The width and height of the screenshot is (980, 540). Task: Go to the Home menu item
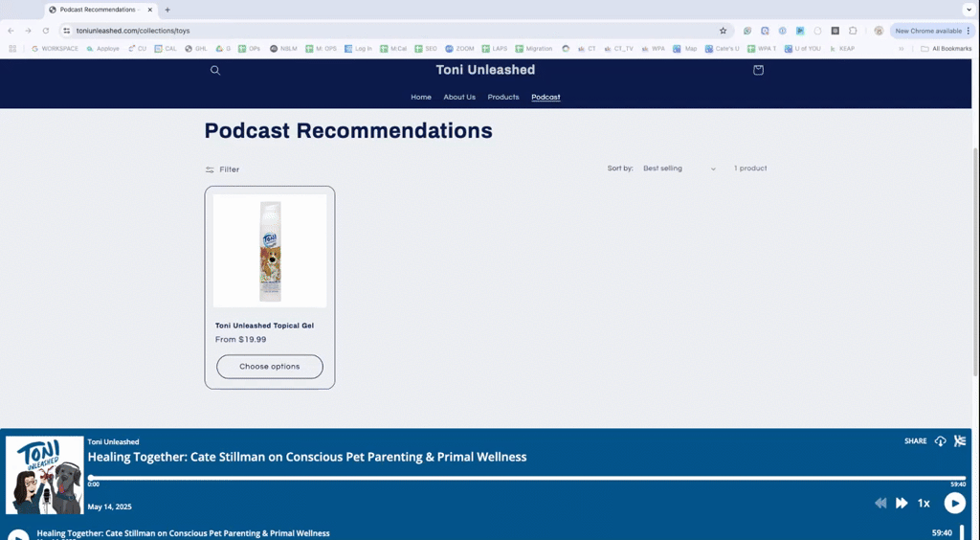421,98
